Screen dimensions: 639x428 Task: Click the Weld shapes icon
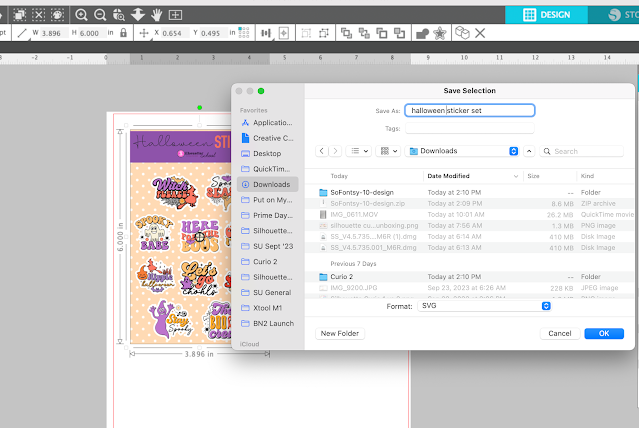point(422,33)
